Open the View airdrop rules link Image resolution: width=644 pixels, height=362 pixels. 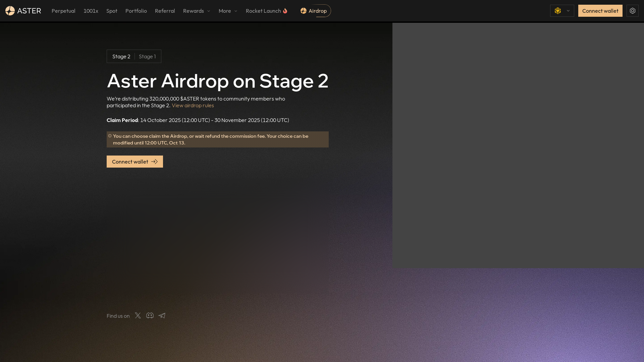tap(193, 105)
